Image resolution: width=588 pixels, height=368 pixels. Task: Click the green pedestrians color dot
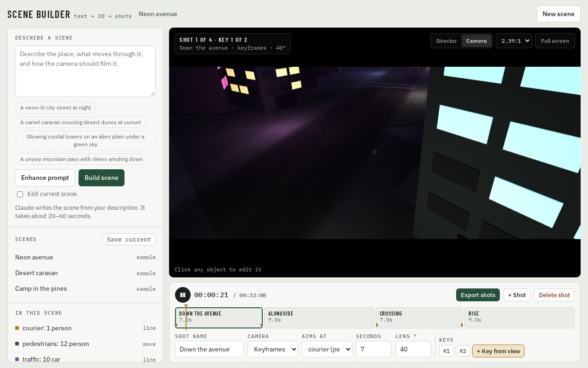(x=17, y=344)
